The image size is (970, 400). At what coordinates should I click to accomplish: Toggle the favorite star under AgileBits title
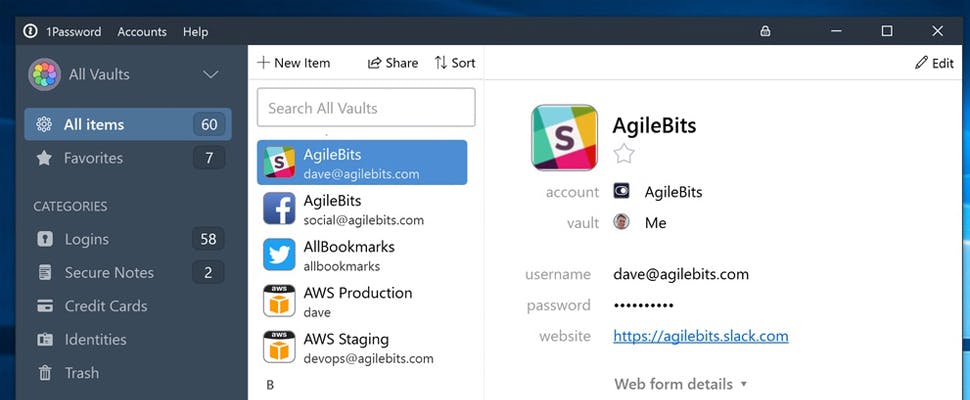[624, 153]
